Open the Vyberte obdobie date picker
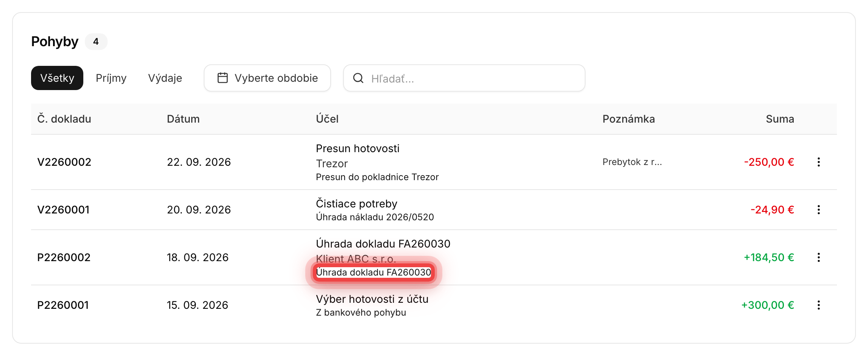This screenshot has width=868, height=355. tap(267, 78)
